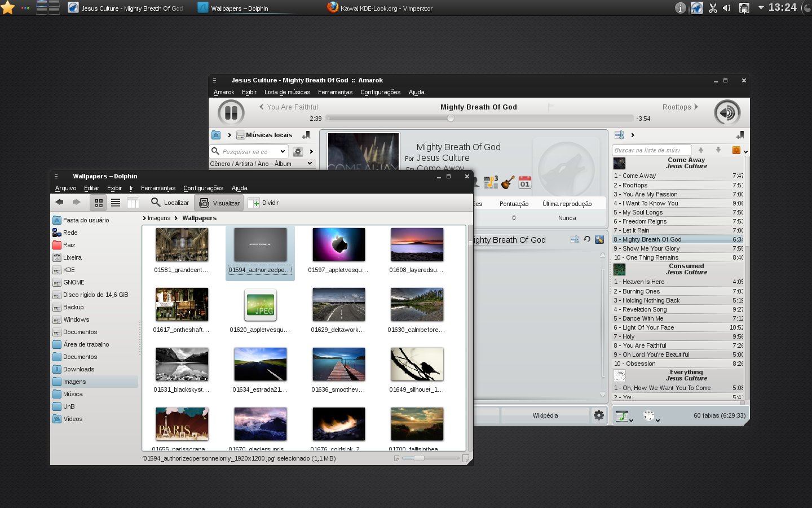Pause playback in Amarok
Screen dimensions: 812x508
[231, 113]
